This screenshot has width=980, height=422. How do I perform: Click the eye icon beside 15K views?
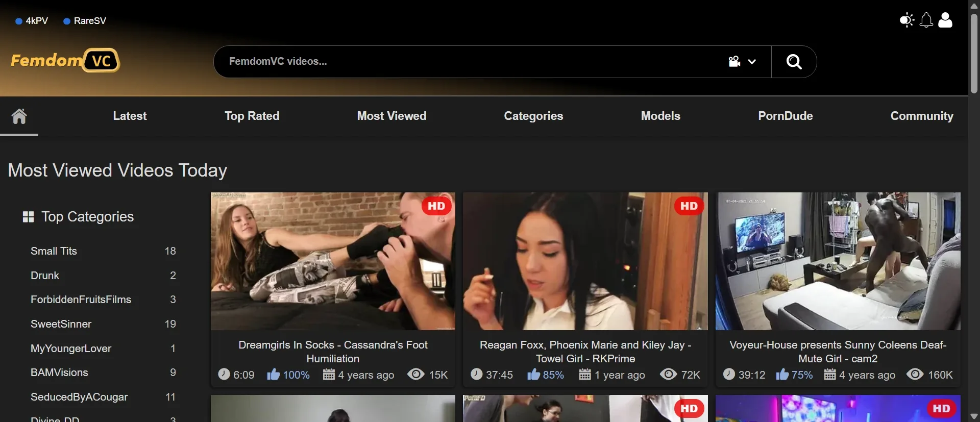tap(416, 375)
